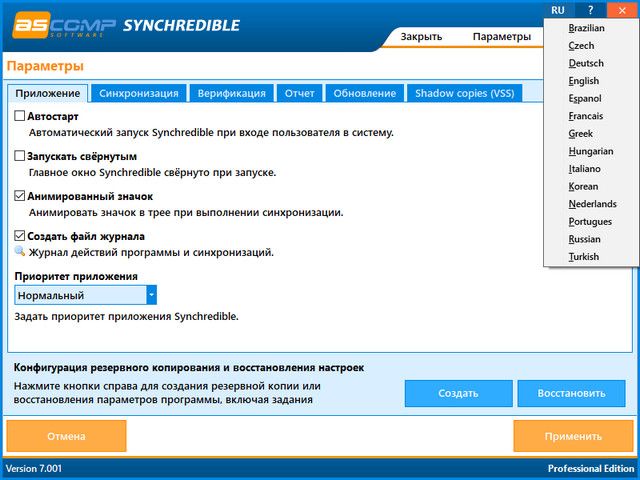Open the Верификация tab
640x480 pixels.
point(231,93)
